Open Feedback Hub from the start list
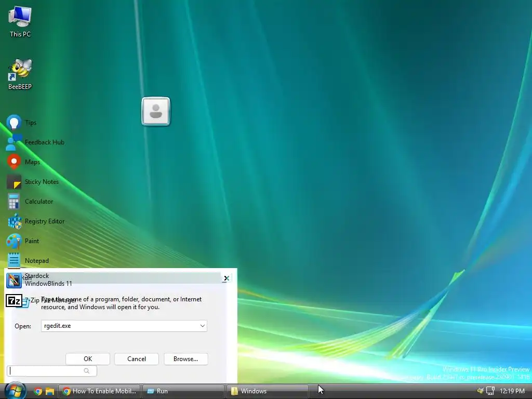532x399 pixels. [35, 142]
